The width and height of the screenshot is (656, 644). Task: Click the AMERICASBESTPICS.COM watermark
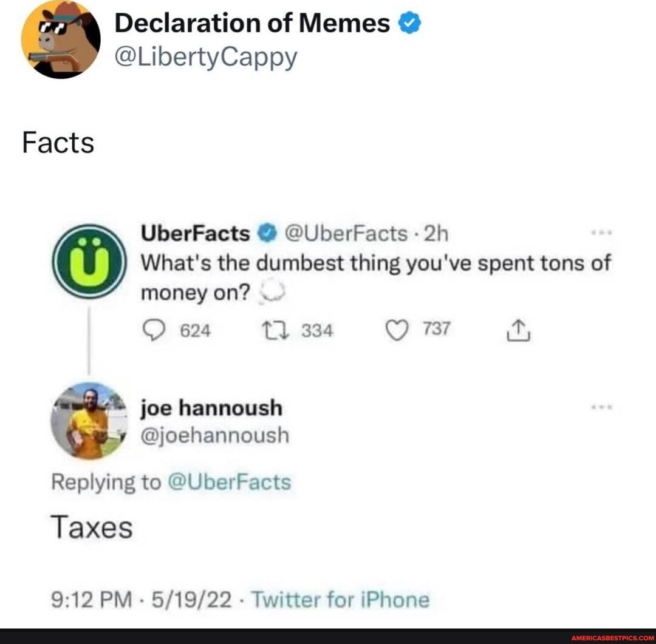[x=613, y=637]
